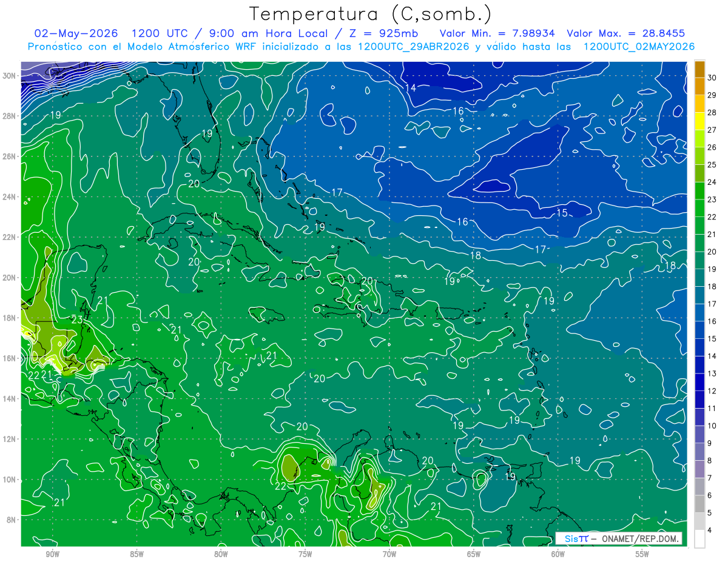Click the 70W longitude axis label

click(389, 555)
